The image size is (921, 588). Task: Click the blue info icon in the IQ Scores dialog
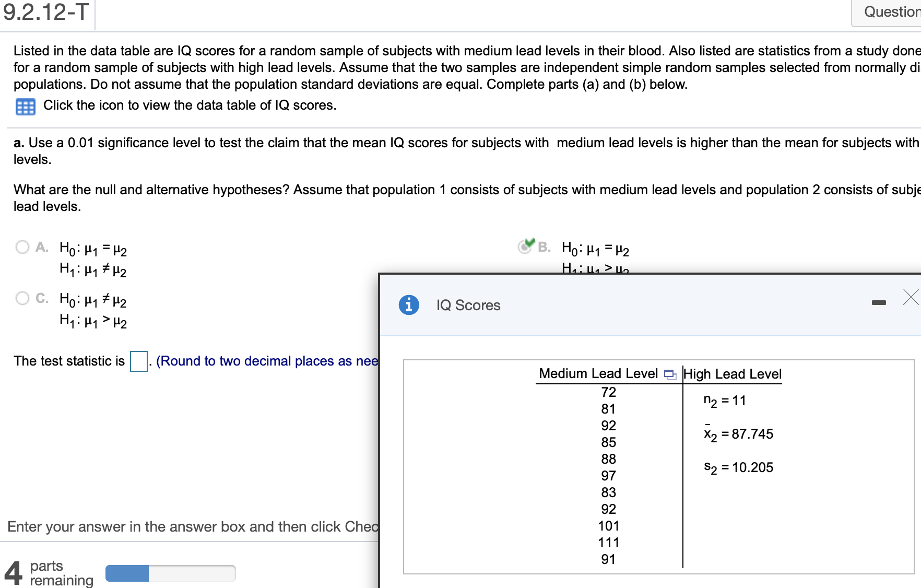[409, 305]
